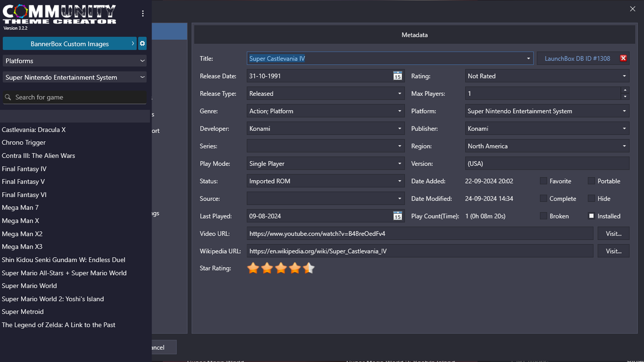Set star rating to two stars

[x=267, y=268]
